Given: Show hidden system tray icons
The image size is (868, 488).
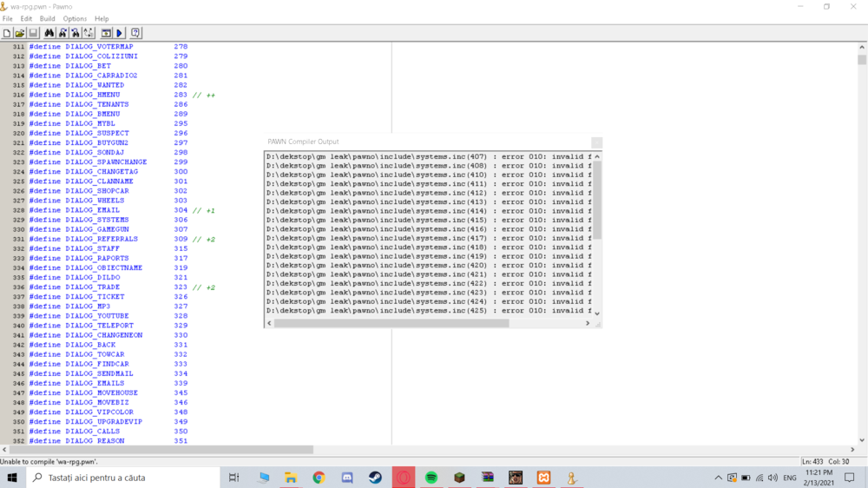Looking at the screenshot, I should (x=718, y=478).
